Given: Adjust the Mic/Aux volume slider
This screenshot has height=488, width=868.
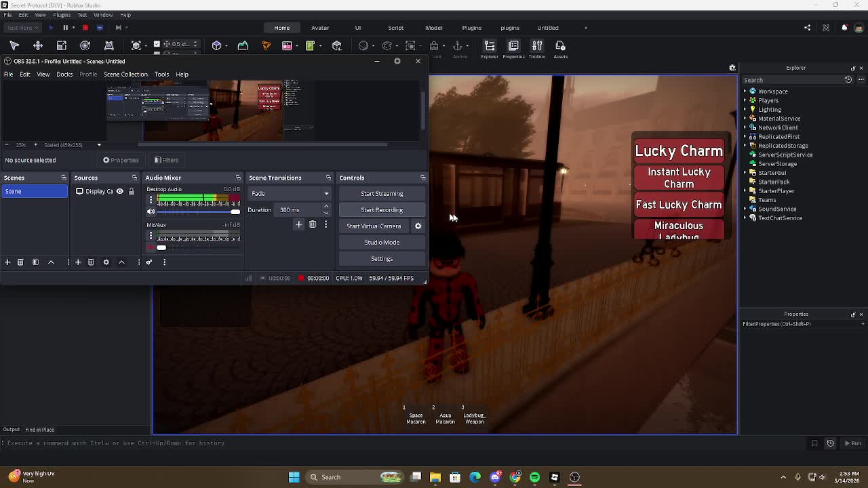Looking at the screenshot, I should pyautogui.click(x=199, y=247).
